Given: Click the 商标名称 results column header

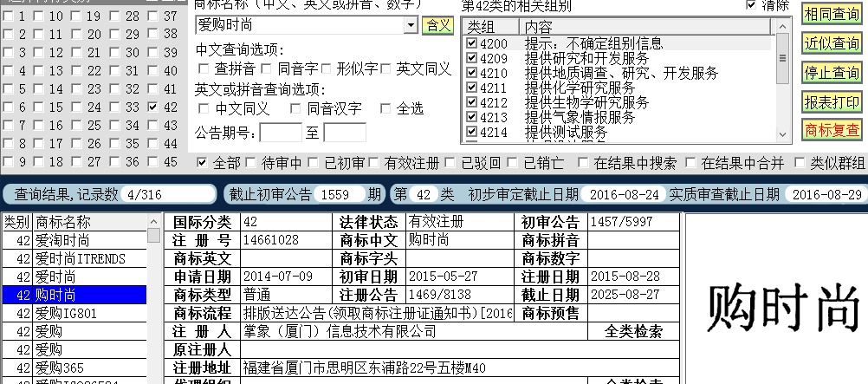Looking at the screenshot, I should (90, 222).
